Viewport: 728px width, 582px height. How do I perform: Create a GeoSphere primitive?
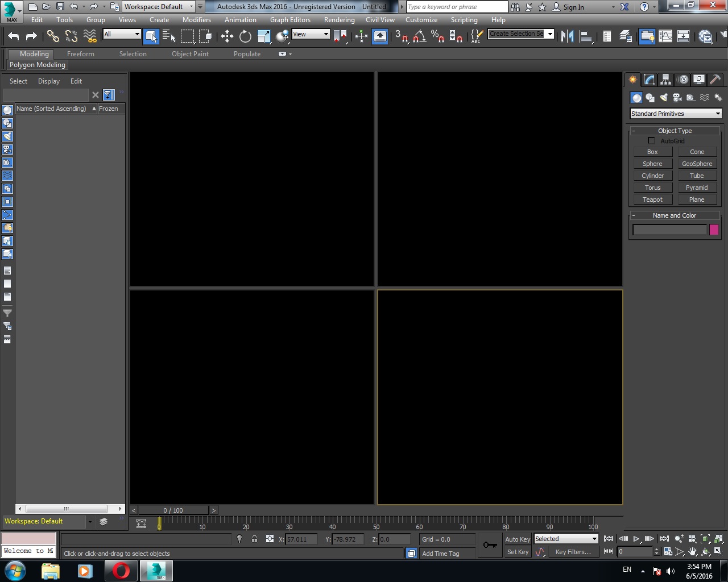point(697,164)
